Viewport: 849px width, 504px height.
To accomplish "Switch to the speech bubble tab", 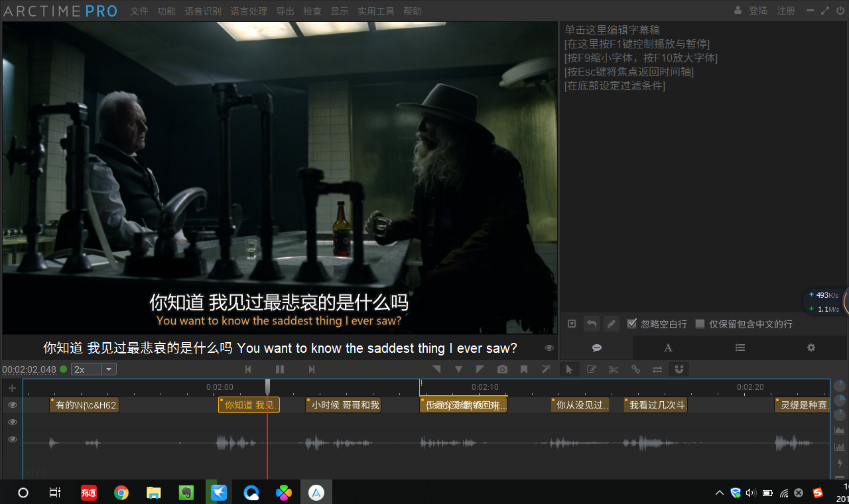I will 596,347.
